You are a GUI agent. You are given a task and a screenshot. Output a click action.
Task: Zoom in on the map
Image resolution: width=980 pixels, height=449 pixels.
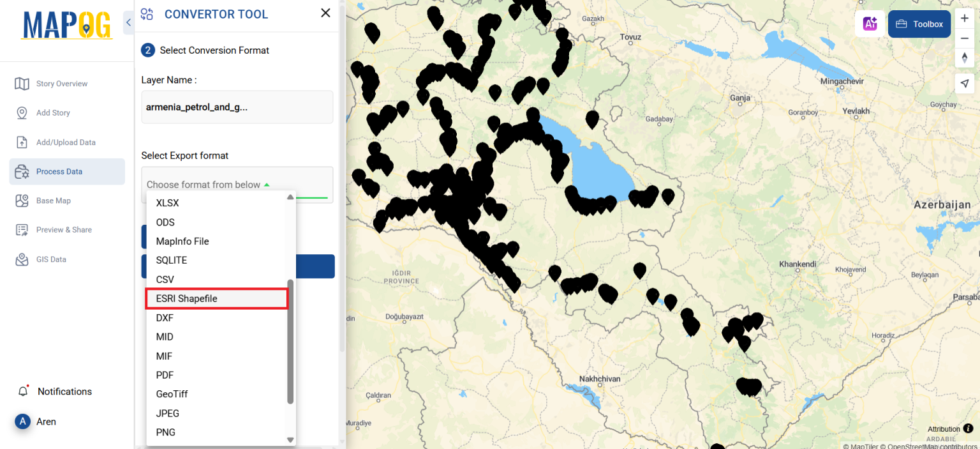[965, 18]
